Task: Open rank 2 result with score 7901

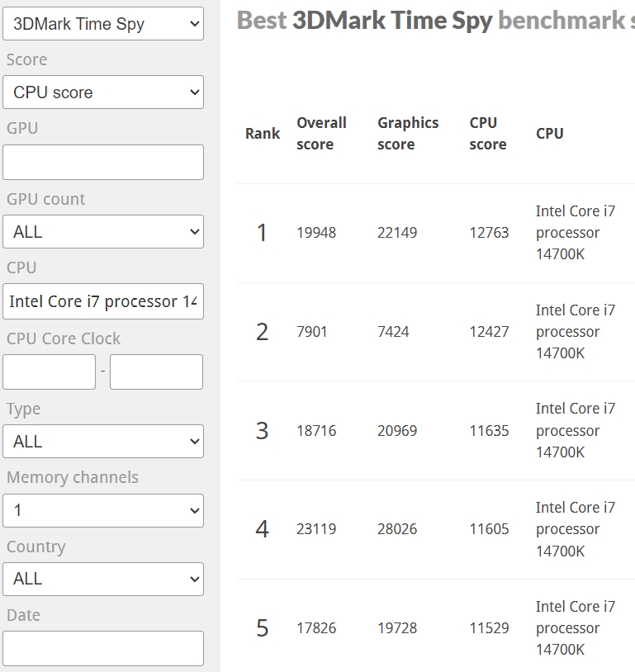Action: (x=312, y=332)
